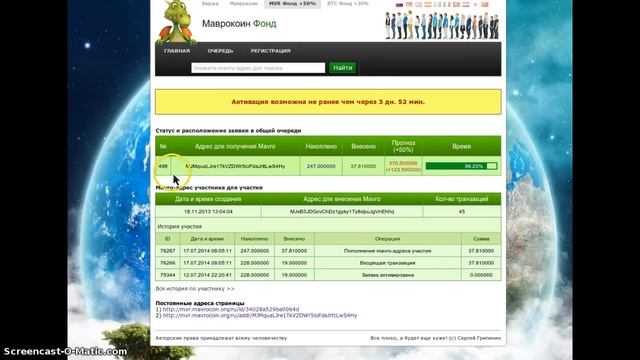The width and height of the screenshot is (640, 360).
Task: Open the second permanent address link with /addr/
Action: pyautogui.click(x=260, y=316)
